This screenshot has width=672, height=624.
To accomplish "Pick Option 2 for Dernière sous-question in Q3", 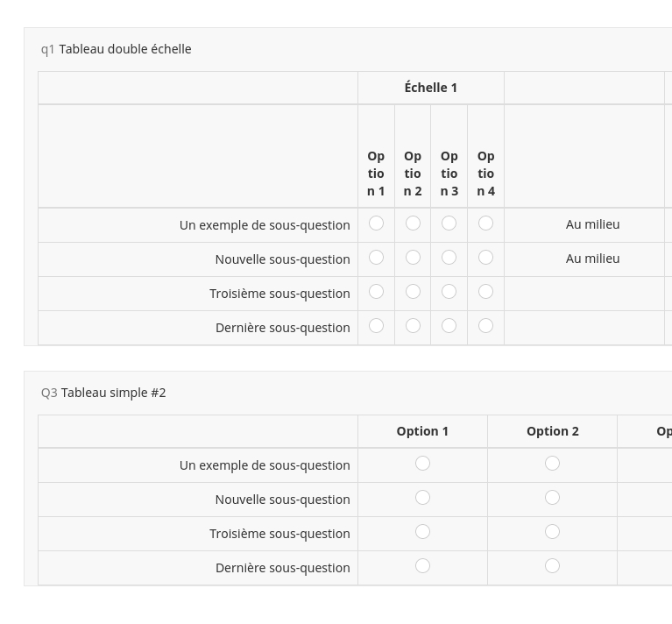I will pos(552,566).
